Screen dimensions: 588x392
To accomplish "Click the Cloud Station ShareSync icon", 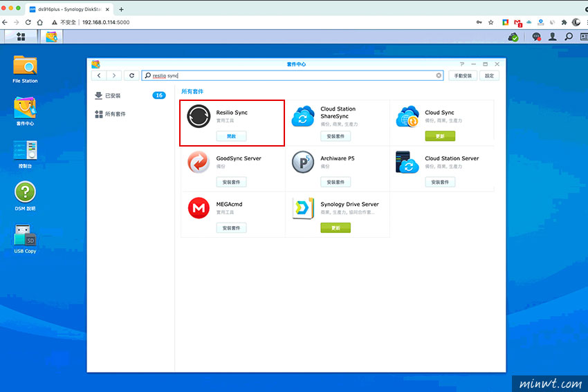I will (x=302, y=116).
